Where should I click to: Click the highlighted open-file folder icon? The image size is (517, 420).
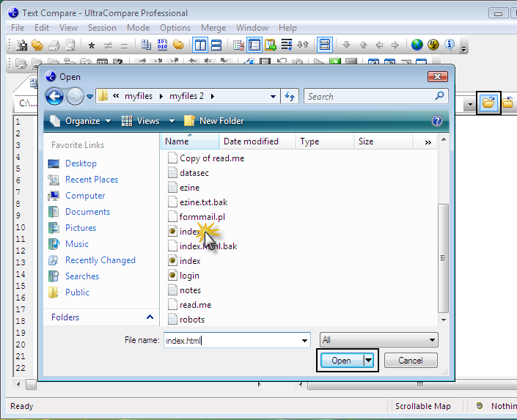488,103
